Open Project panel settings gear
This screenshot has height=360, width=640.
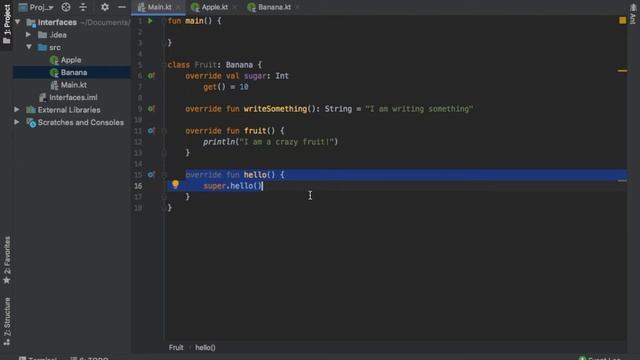pos(105,7)
